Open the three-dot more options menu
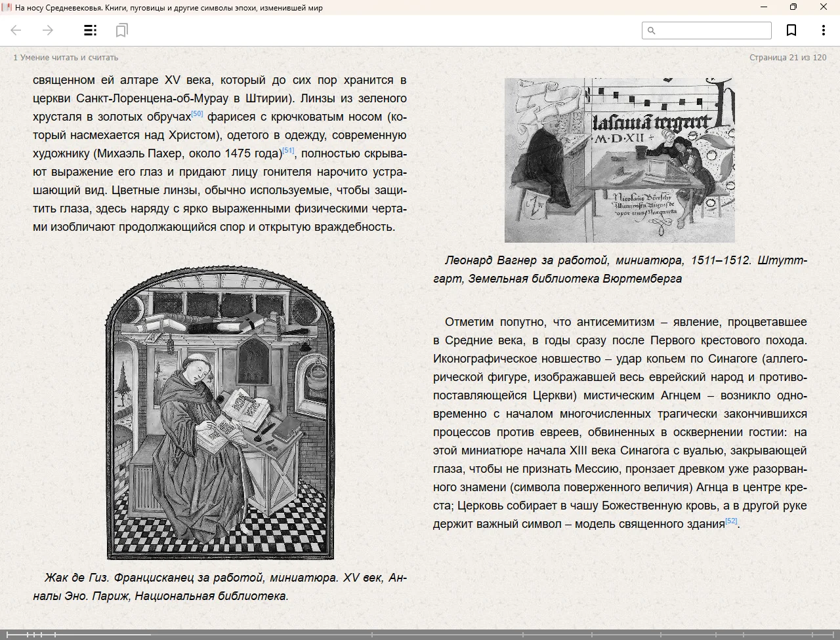This screenshot has width=840, height=640. [x=823, y=30]
